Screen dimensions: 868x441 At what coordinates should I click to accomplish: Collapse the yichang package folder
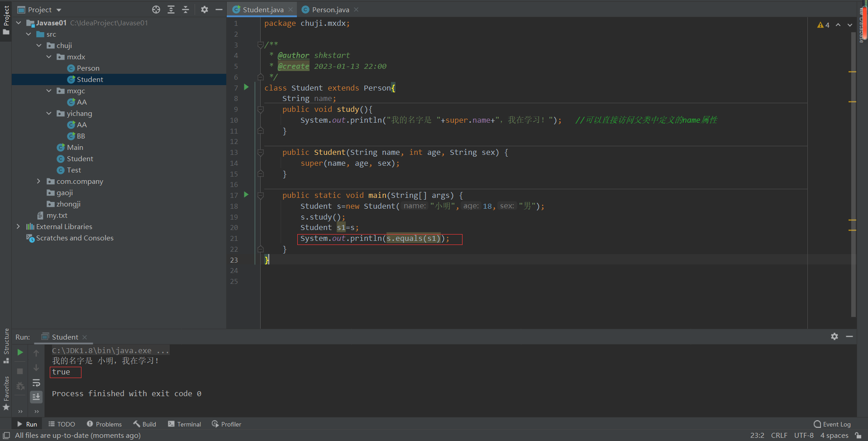click(49, 114)
